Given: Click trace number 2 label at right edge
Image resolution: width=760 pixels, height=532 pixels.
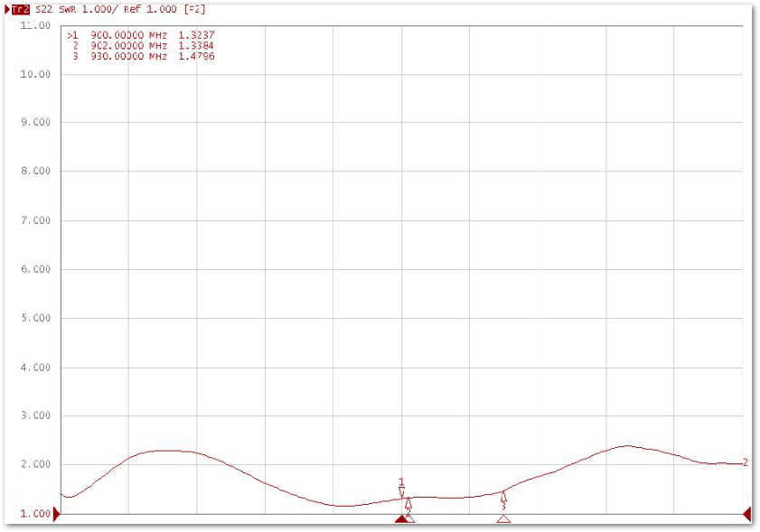Looking at the screenshot, I should [x=745, y=462].
